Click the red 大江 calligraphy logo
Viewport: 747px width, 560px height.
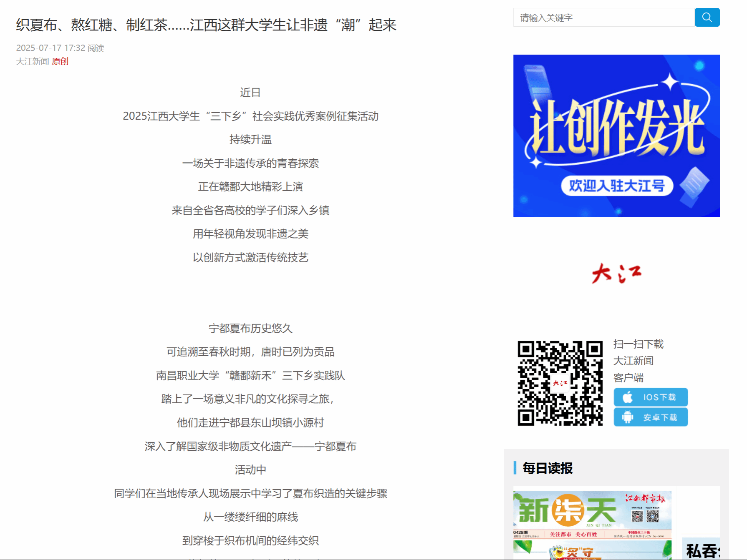tap(616, 274)
